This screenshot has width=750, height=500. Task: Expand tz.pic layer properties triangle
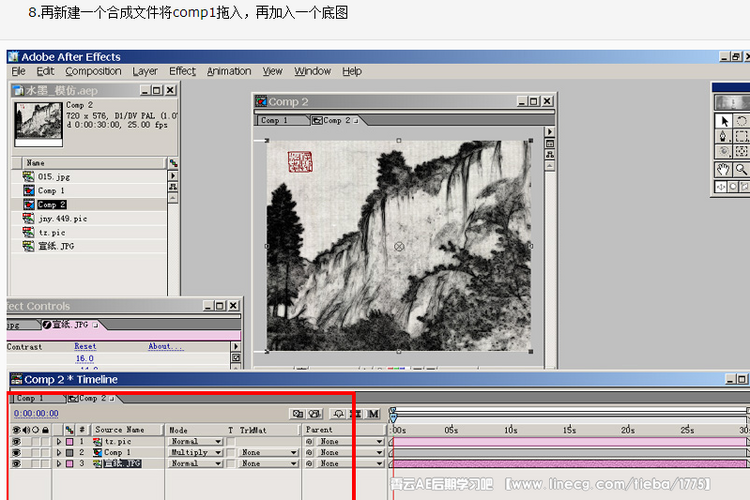59,441
